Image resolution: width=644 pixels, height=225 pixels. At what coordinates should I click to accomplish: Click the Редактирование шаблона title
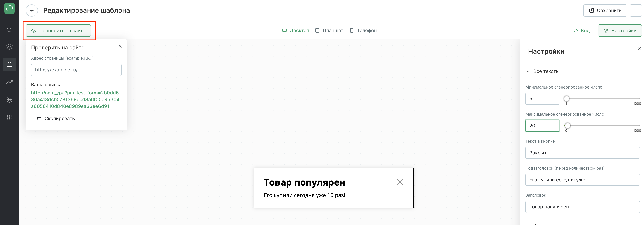(x=86, y=10)
